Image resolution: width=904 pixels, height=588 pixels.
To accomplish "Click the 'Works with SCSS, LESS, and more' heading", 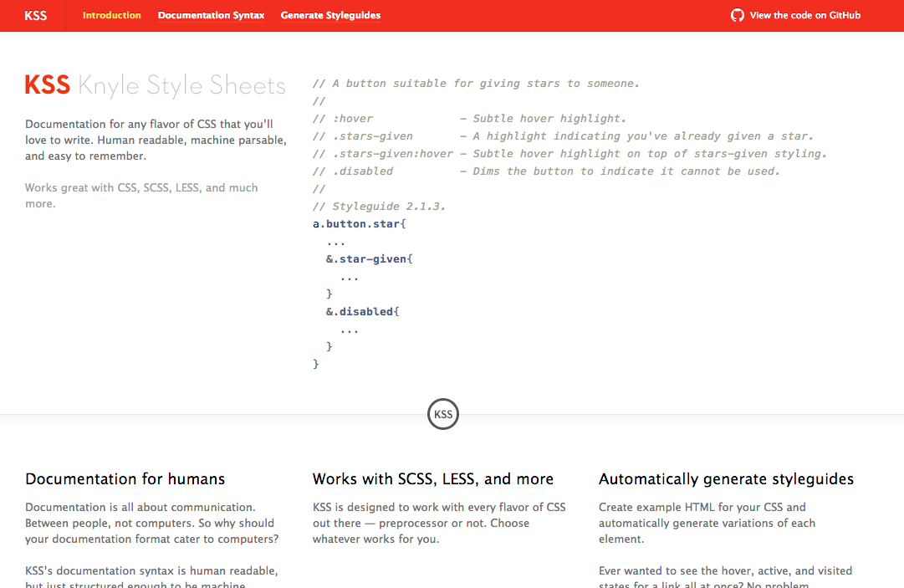I will 432,478.
